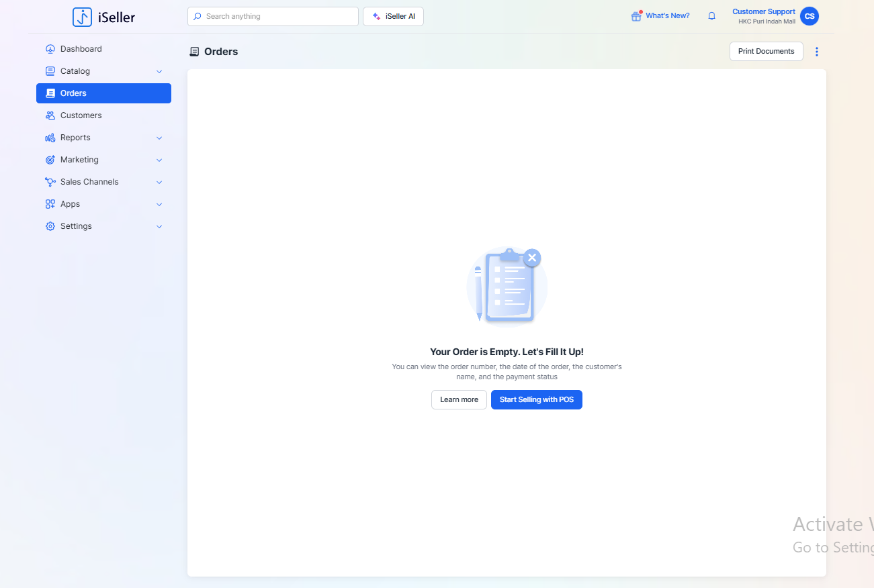Viewport: 874px width, 588px height.
Task: Click the What's New gift icon
Action: [x=636, y=16]
